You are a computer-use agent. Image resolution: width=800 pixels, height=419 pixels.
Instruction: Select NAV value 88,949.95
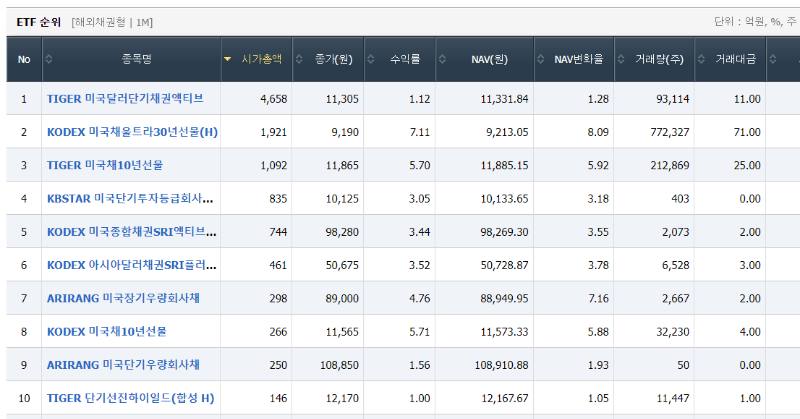tap(505, 299)
